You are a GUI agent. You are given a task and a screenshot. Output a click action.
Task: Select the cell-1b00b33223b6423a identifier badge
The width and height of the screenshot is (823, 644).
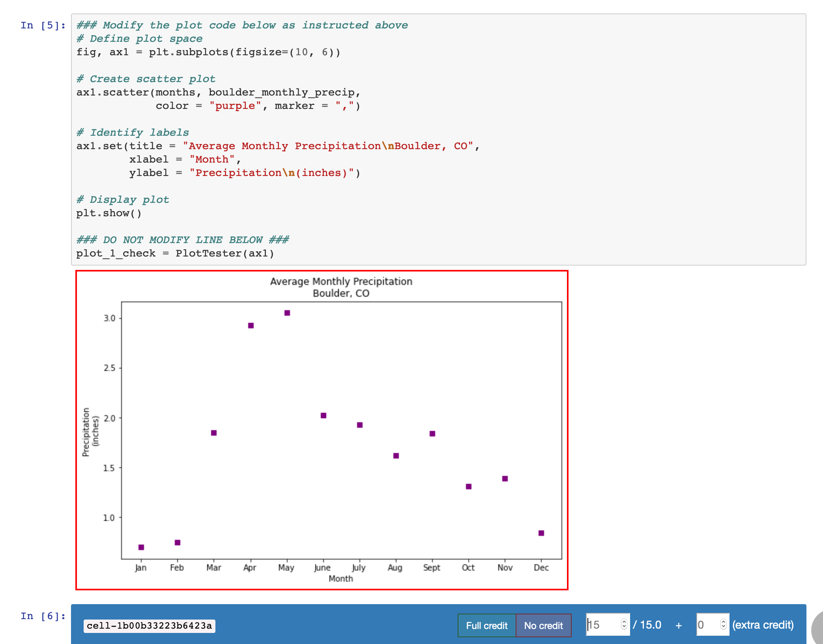click(150, 626)
